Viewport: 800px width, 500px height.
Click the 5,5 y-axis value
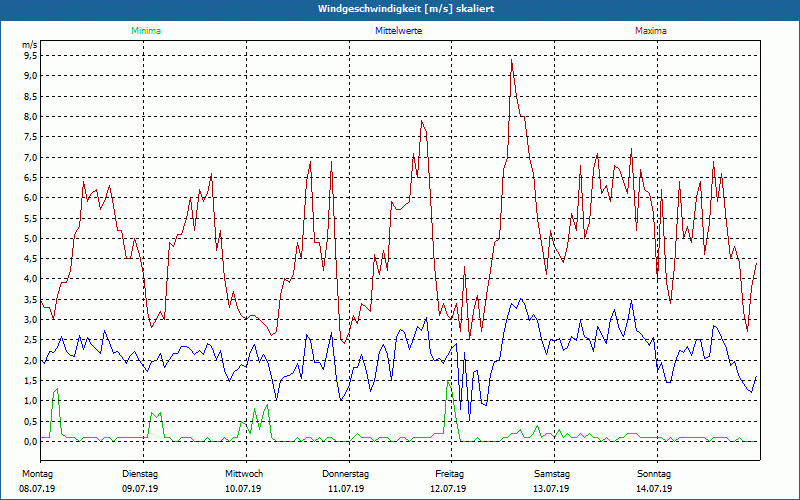point(30,218)
